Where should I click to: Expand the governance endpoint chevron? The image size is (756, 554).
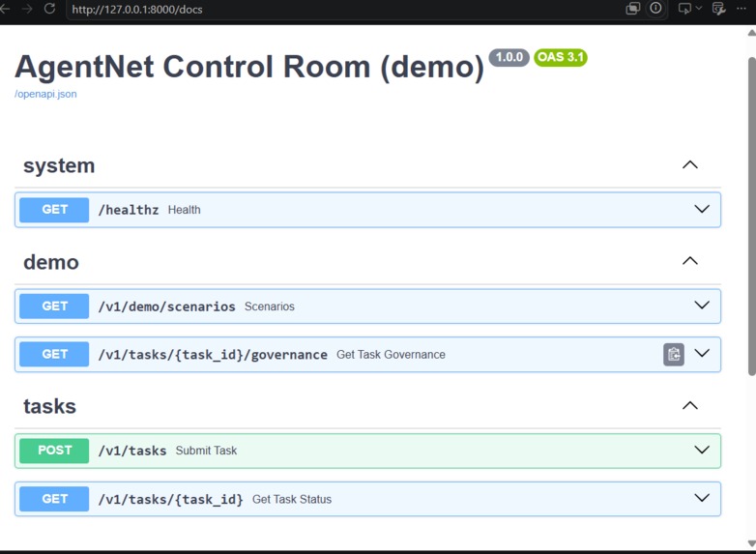click(702, 354)
